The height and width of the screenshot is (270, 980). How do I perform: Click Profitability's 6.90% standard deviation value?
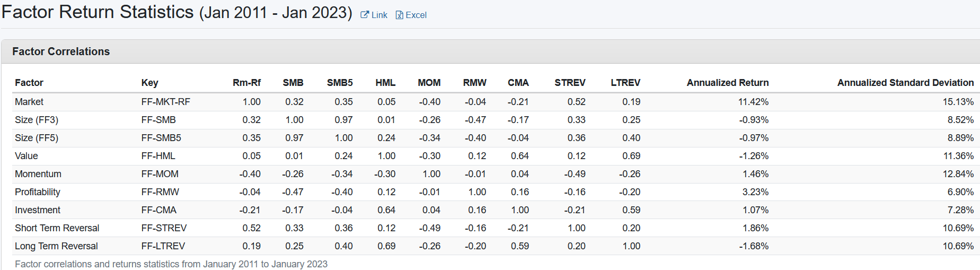point(960,192)
